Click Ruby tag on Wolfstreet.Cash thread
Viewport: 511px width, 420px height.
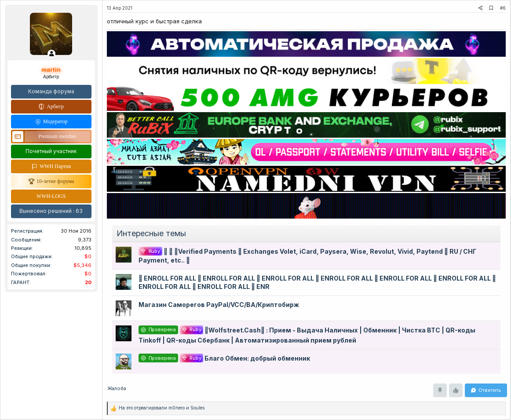coord(191,330)
